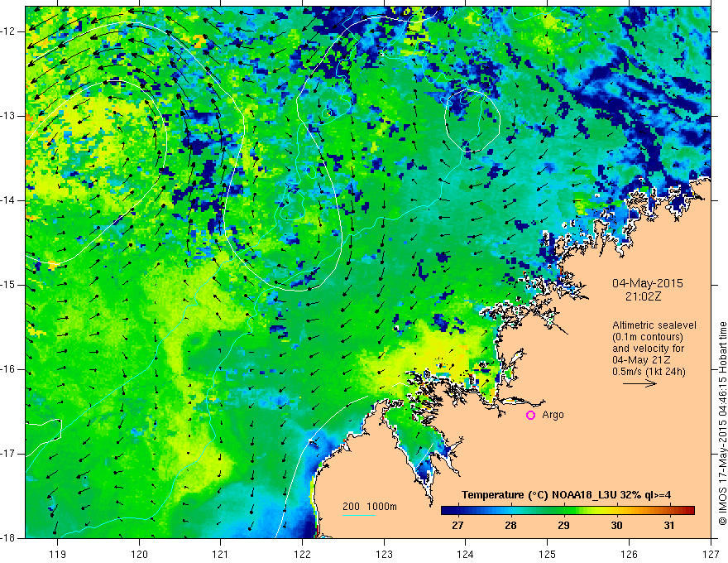Click the 29 value on temperature scale
Viewport: 728px width, 563px height.
(563, 526)
